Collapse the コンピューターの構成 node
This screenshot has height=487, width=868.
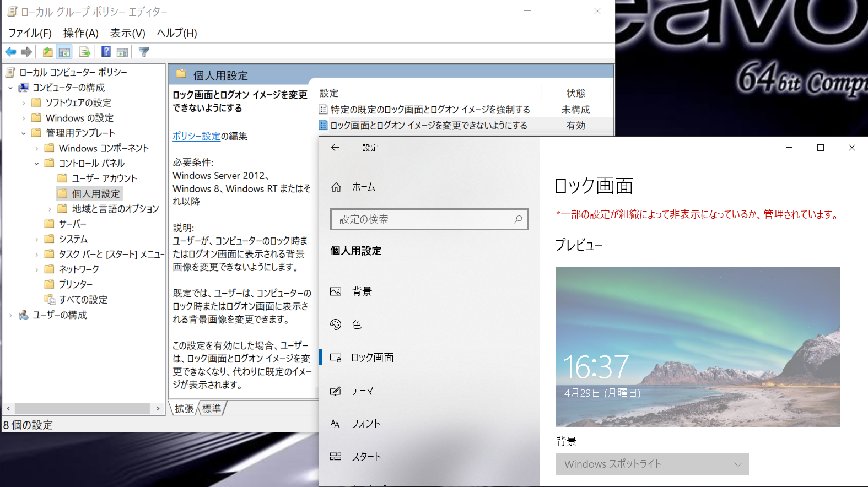pos(10,88)
